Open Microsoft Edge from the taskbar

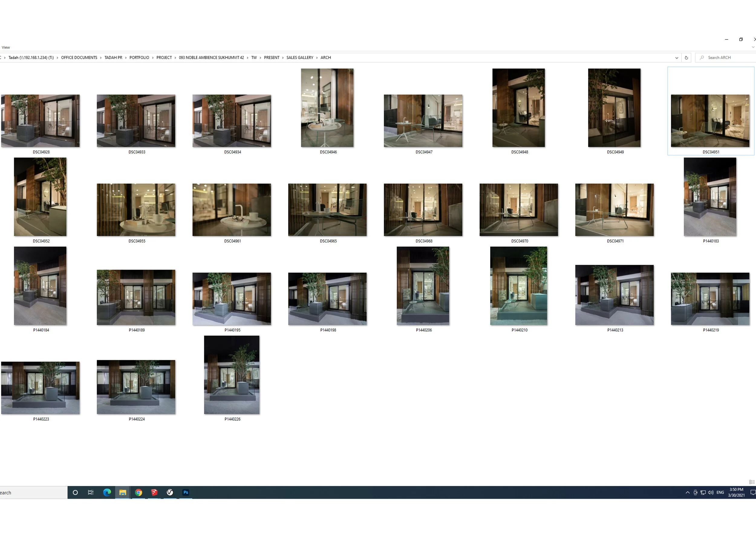(x=107, y=493)
